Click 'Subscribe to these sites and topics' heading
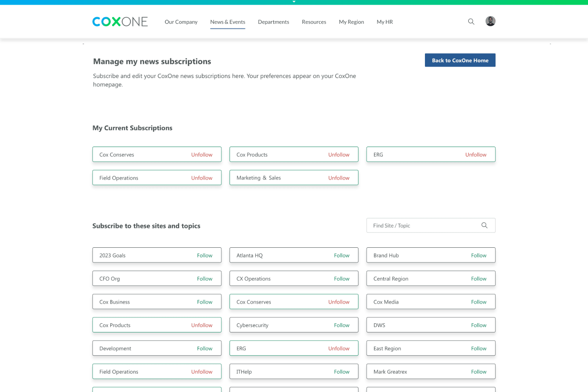 pyautogui.click(x=146, y=226)
